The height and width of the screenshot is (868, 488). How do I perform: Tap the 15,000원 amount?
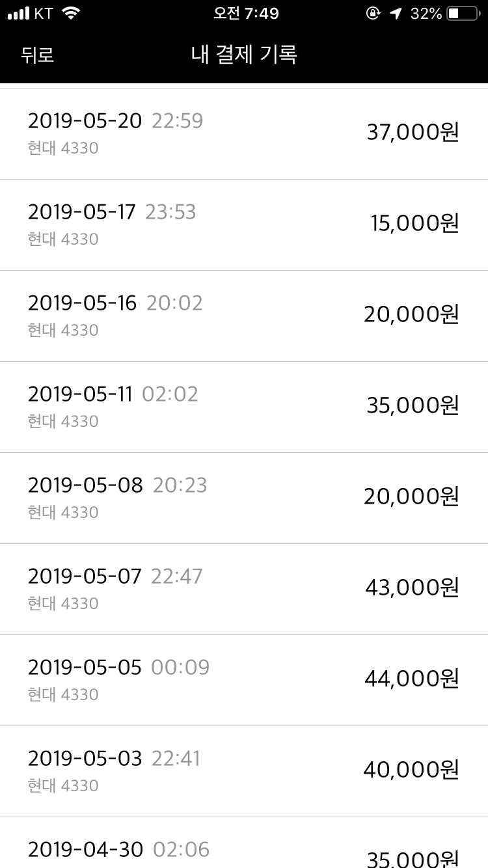pos(414,224)
